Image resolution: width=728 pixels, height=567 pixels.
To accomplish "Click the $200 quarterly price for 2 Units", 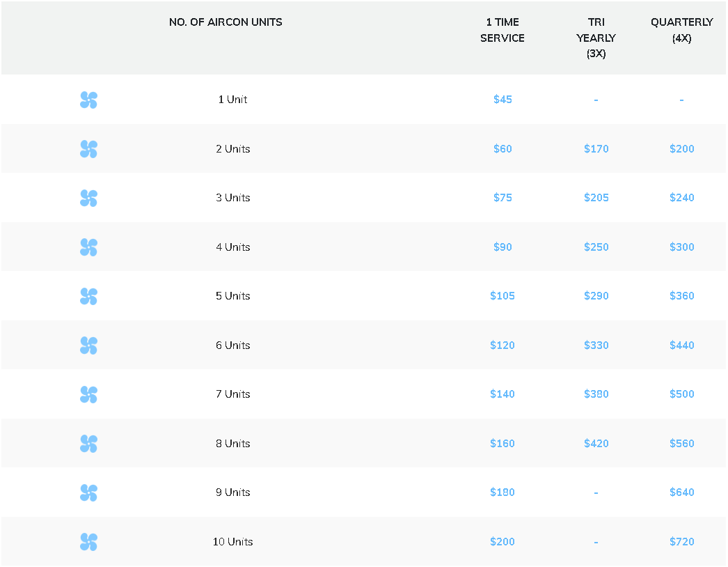I will pyautogui.click(x=681, y=149).
